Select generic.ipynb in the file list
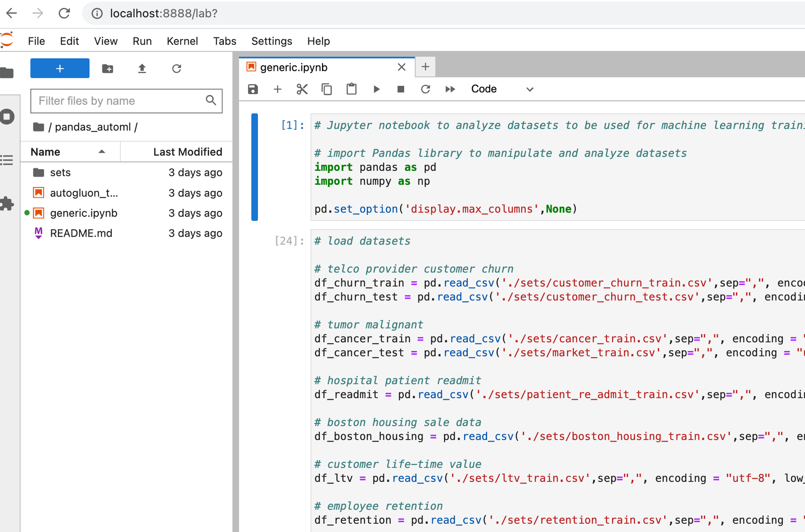 pyautogui.click(x=127, y=213)
